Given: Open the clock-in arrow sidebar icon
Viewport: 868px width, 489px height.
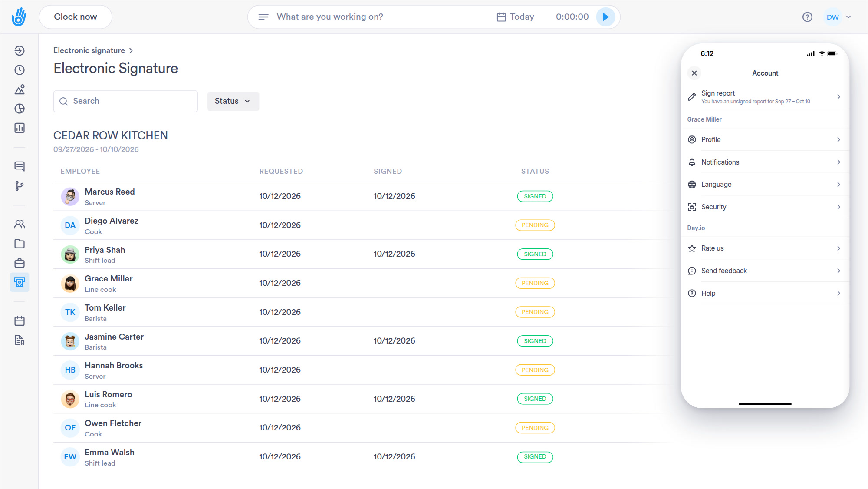Looking at the screenshot, I should [20, 51].
